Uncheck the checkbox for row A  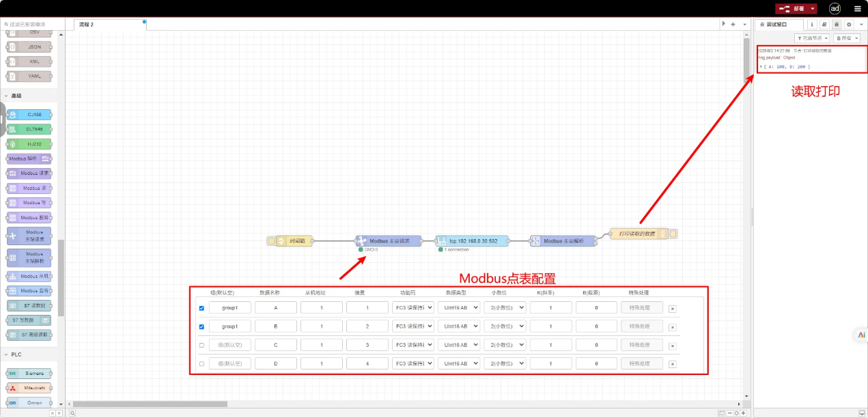click(201, 308)
